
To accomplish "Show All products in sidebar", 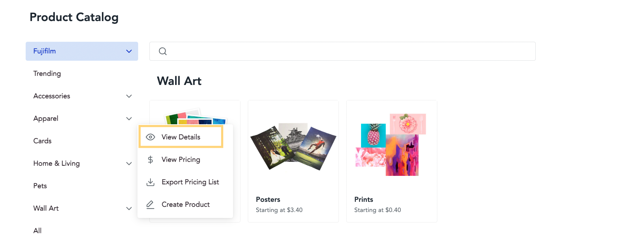I will point(37,231).
